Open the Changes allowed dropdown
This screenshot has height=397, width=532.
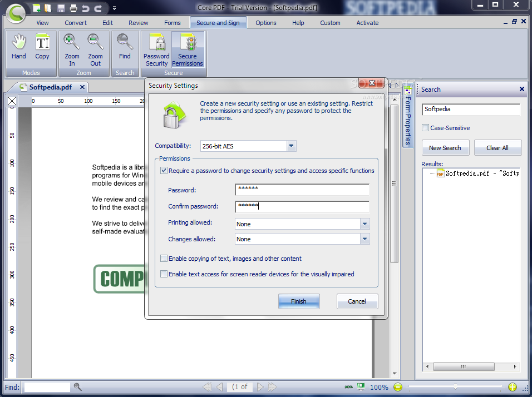pos(364,239)
